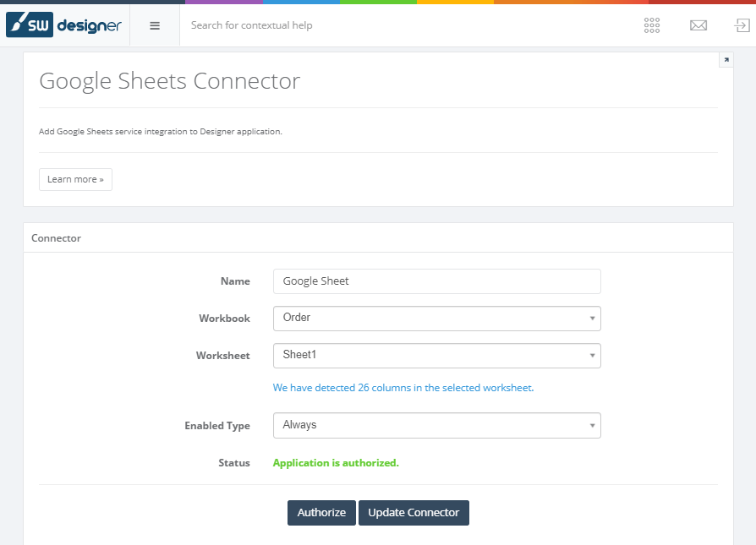Screen dimensions: 756x545
Task: Click the Add Google Sheets service description
Action: point(161,132)
